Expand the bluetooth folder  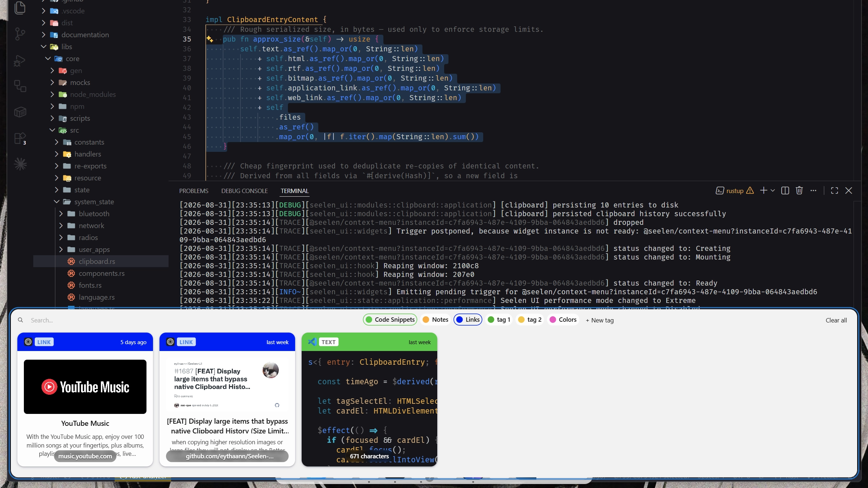coord(61,214)
